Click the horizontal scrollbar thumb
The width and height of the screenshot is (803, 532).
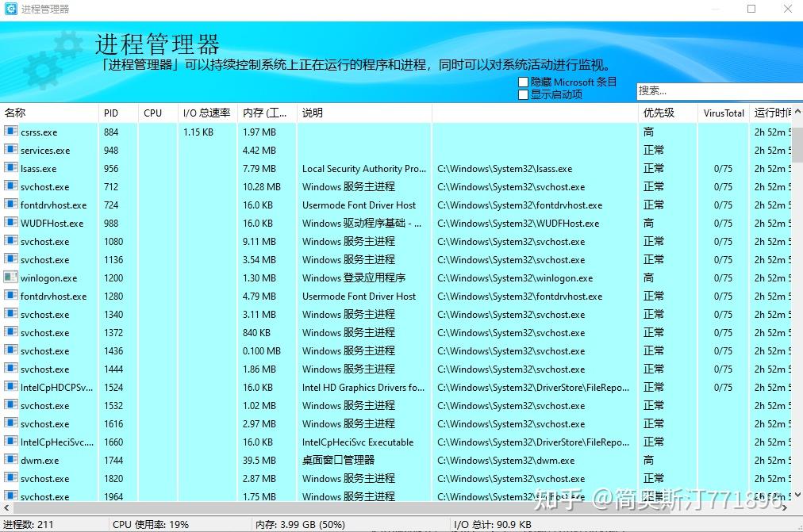pos(397,508)
